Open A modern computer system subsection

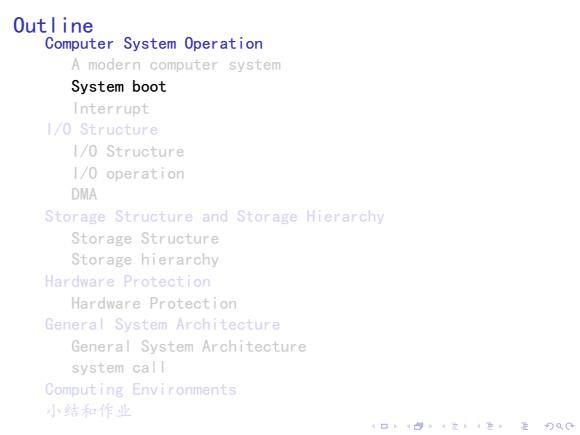[x=176, y=65]
